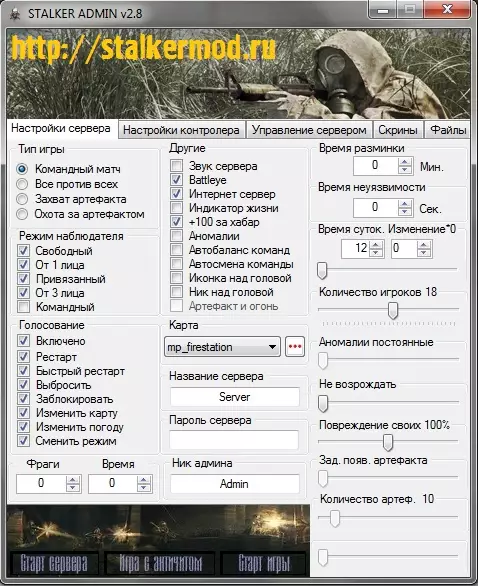This screenshot has height=586, width=478.
Task: Toggle Рестарт voting checkbox
Action: coord(24,357)
